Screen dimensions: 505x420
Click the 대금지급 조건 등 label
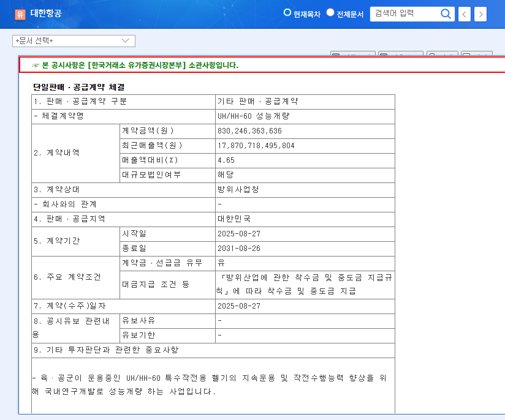click(156, 285)
